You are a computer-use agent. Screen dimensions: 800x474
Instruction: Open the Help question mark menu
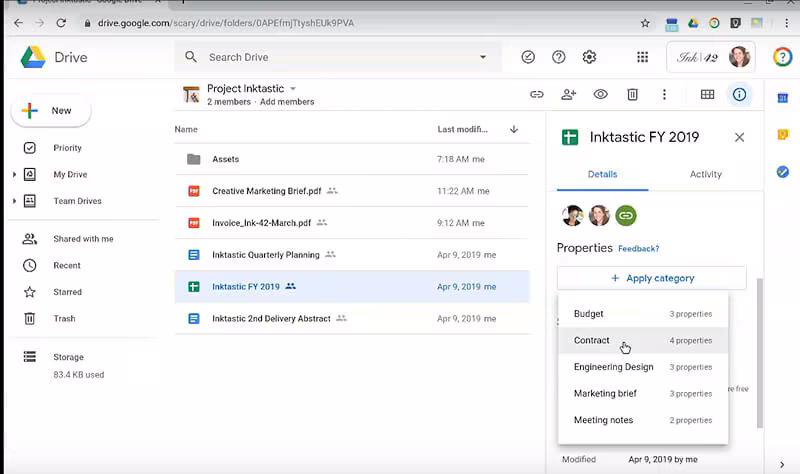559,57
